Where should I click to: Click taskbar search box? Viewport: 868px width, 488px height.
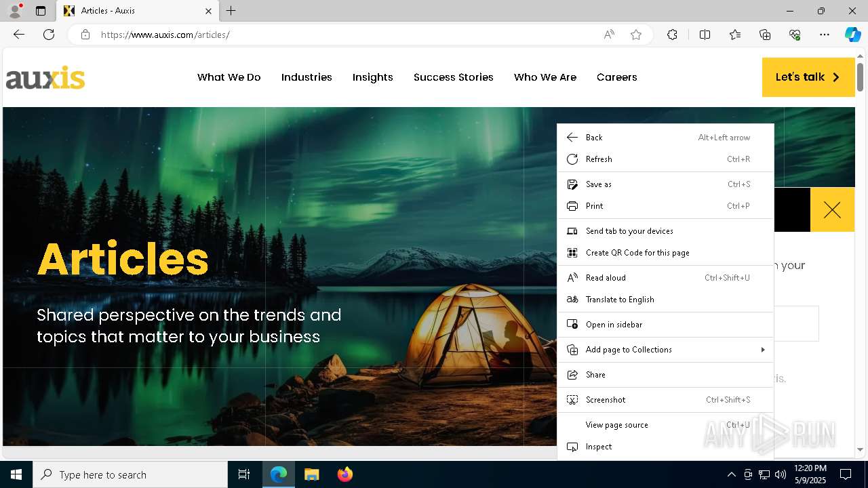tap(130, 474)
